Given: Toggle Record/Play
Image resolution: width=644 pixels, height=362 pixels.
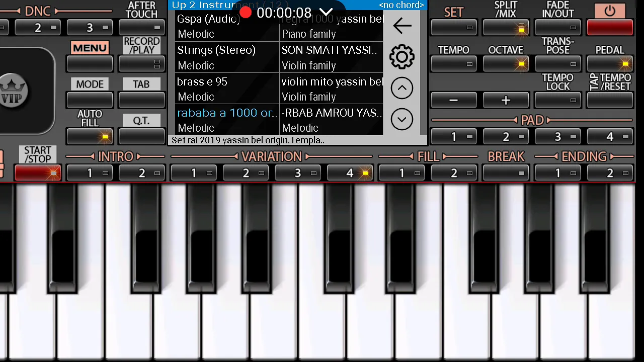Looking at the screenshot, I should [142, 64].
